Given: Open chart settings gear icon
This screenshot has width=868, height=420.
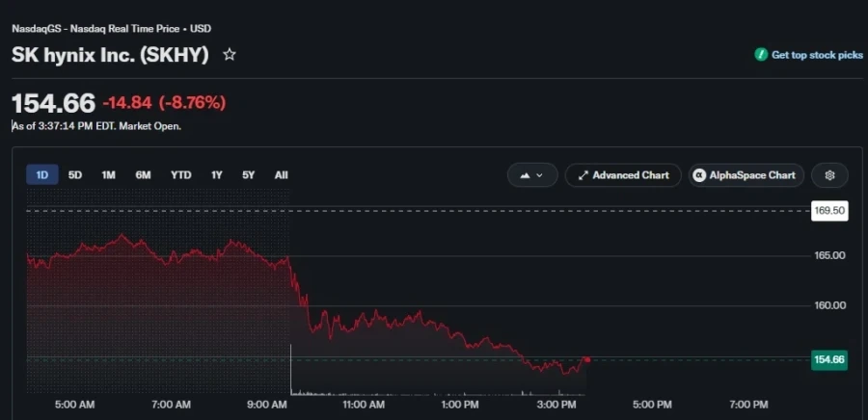Looking at the screenshot, I should pos(829,175).
